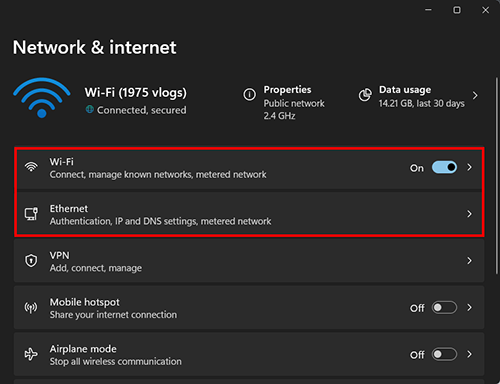Click the 'Off' label in Mobile hotspot row

click(x=417, y=308)
